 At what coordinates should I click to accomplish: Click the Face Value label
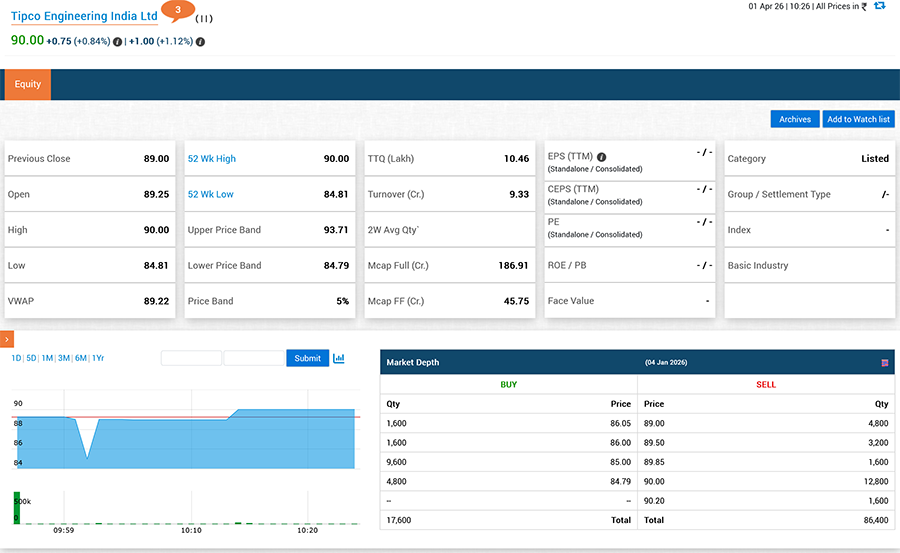click(571, 301)
